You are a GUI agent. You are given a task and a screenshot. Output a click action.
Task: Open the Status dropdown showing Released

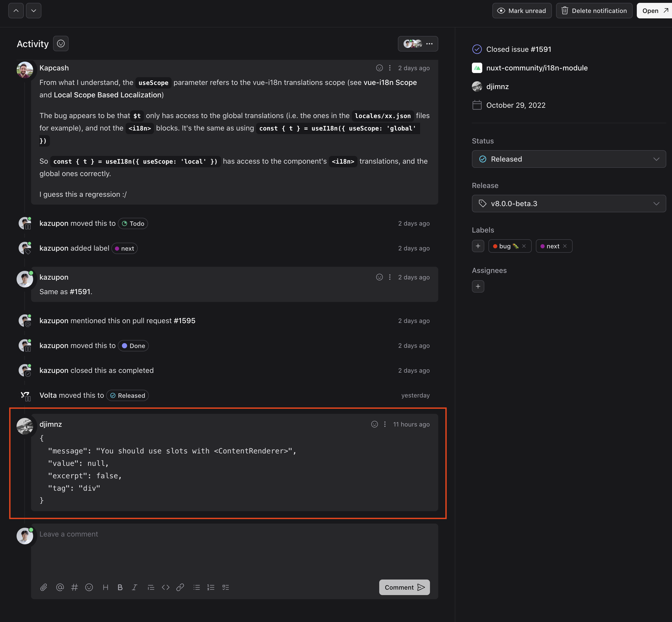coord(568,159)
